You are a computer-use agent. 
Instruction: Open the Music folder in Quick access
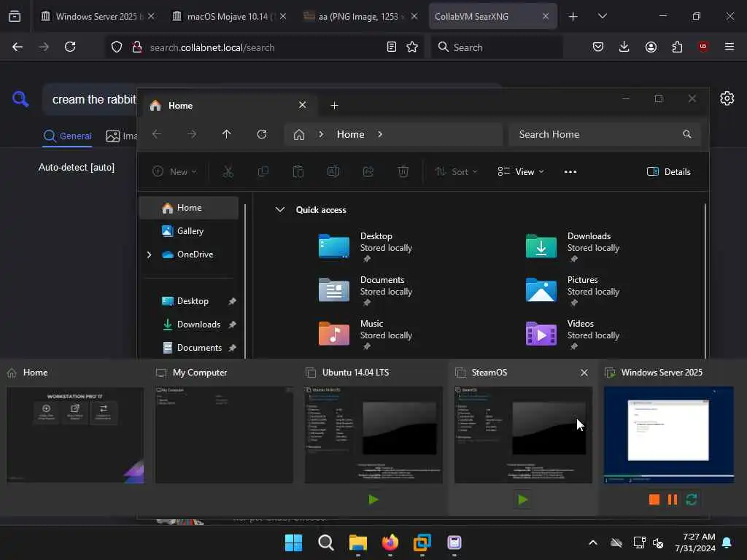[x=366, y=334]
